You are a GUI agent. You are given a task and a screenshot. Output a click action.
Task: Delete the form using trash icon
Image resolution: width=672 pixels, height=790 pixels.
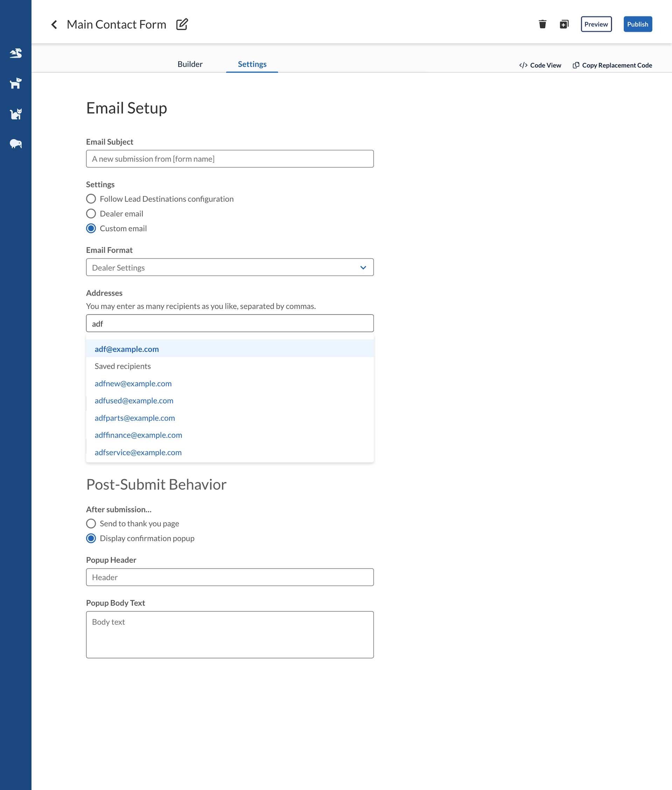point(542,24)
